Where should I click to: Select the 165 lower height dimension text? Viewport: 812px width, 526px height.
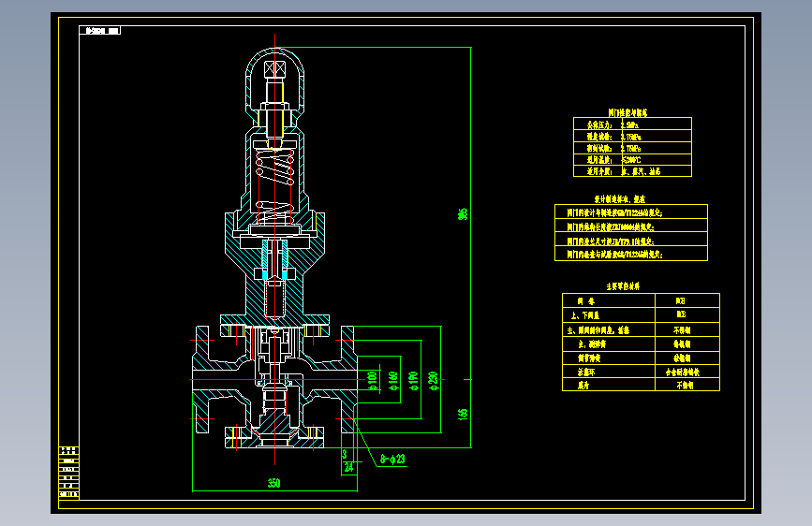[x=463, y=413]
